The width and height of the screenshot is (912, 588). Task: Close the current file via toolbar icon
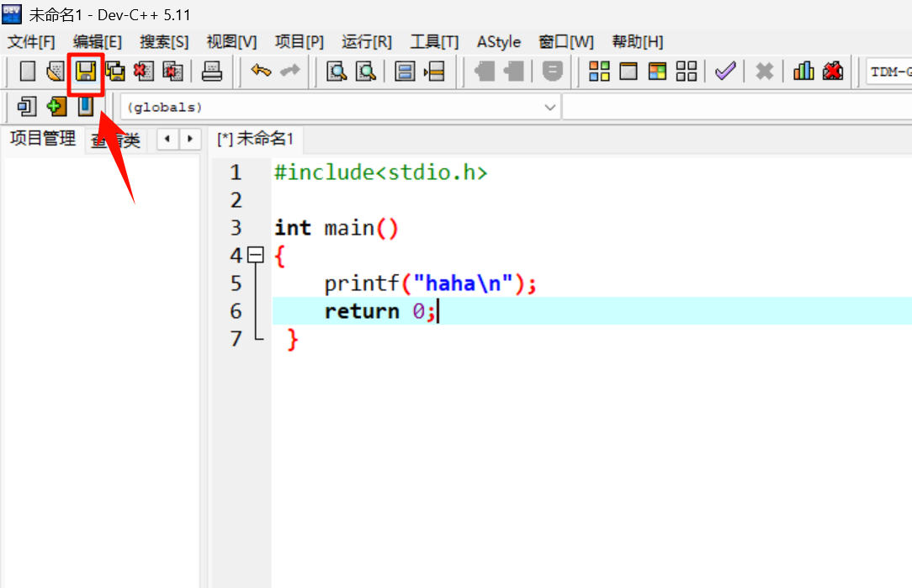[144, 72]
